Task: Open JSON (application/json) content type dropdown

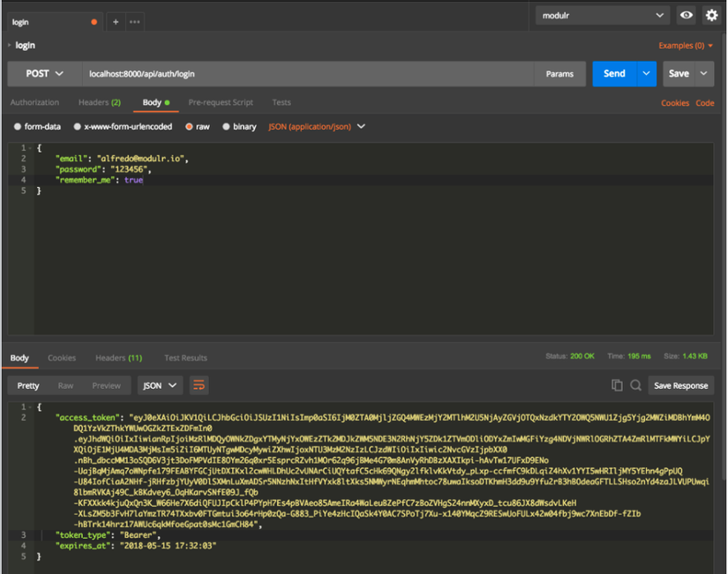Action: 316,127
